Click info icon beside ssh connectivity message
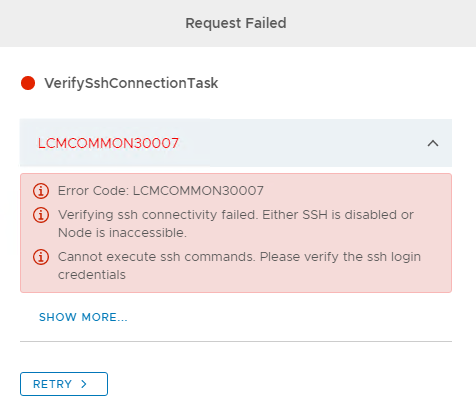 pyautogui.click(x=41, y=215)
